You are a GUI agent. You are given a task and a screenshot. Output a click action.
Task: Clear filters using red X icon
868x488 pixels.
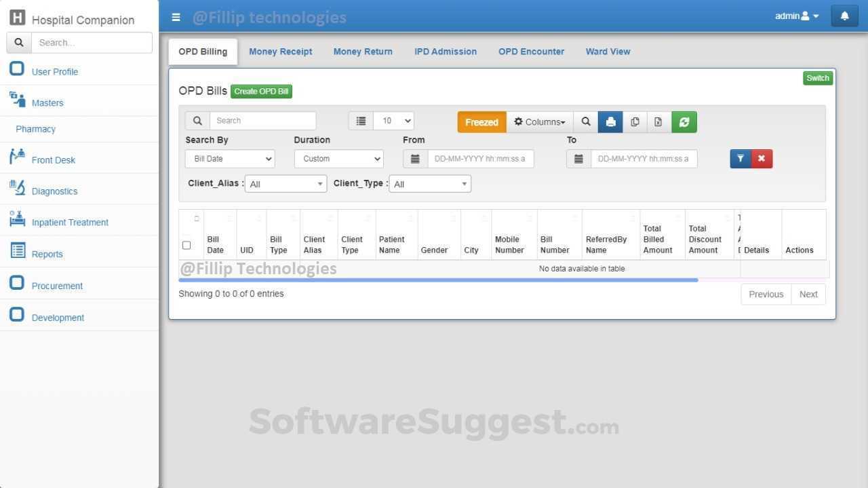click(x=762, y=158)
